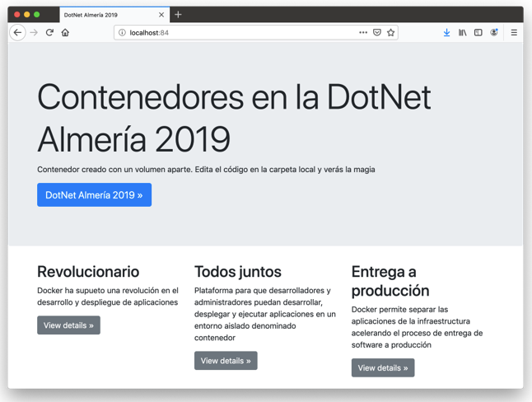Image resolution: width=532 pixels, height=402 pixels.
Task: Open page actions three-dot menu
Action: 363,33
